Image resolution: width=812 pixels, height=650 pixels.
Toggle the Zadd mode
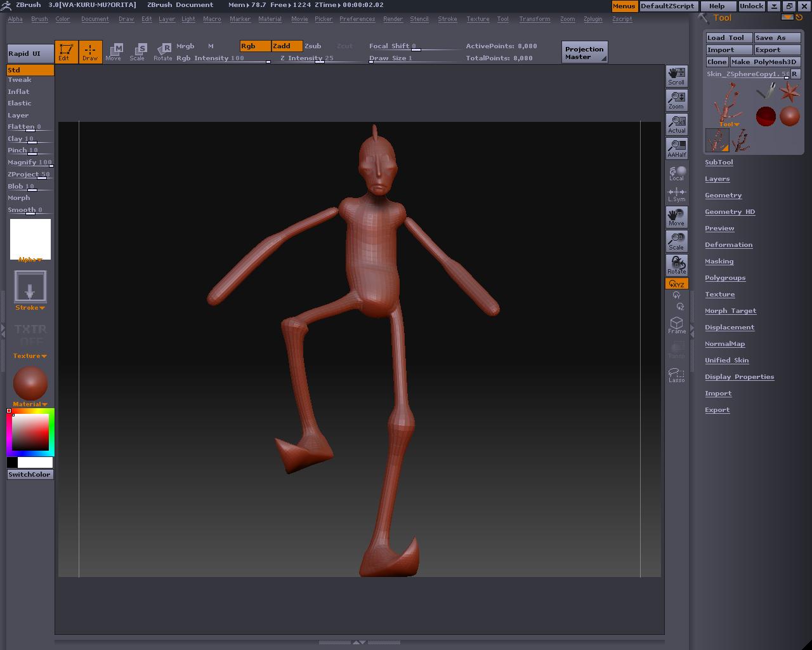point(287,46)
